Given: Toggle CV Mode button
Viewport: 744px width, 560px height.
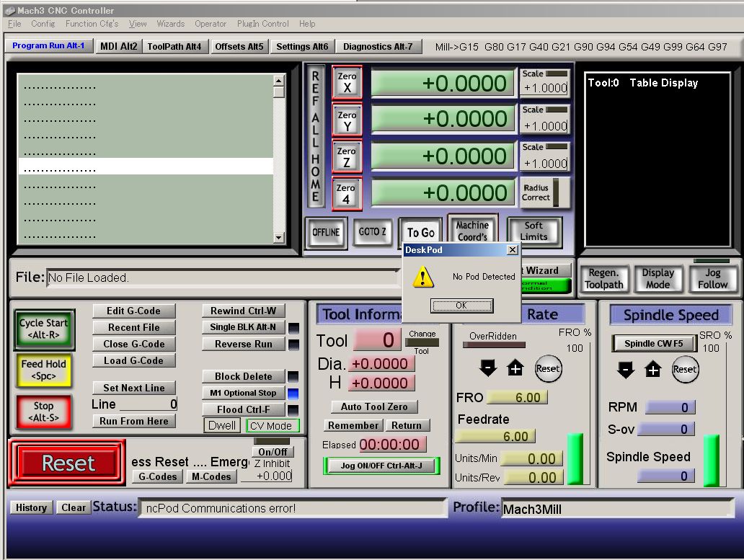Looking at the screenshot, I should tap(272, 426).
